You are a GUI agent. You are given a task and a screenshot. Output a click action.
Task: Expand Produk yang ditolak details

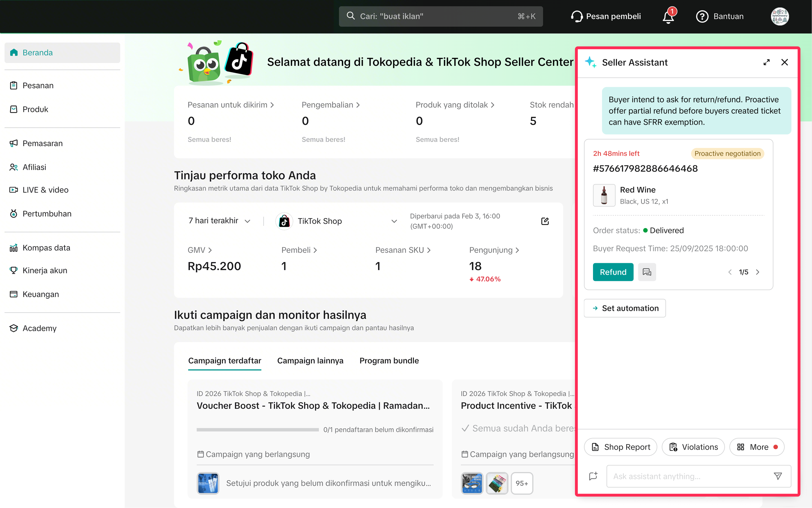pyautogui.click(x=455, y=105)
